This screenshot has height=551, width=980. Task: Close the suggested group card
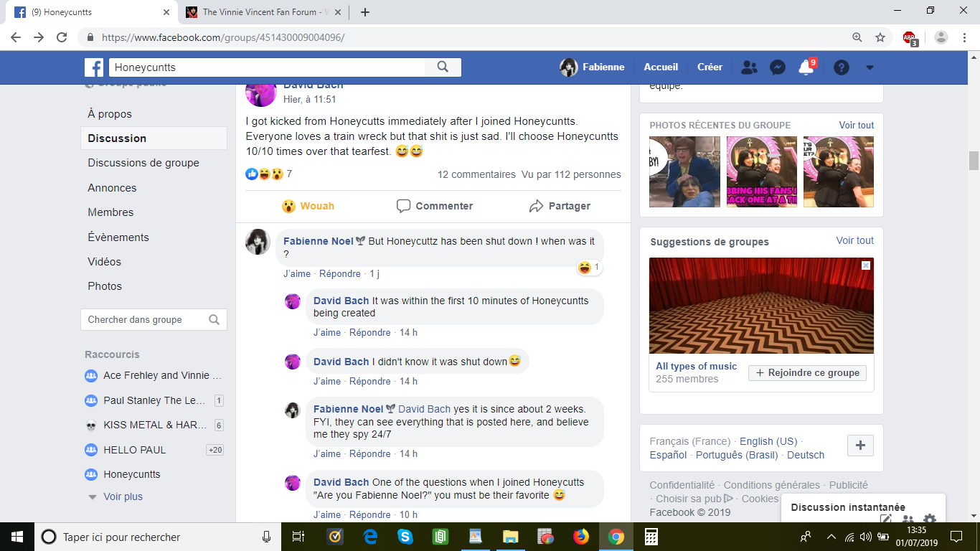coord(866,265)
